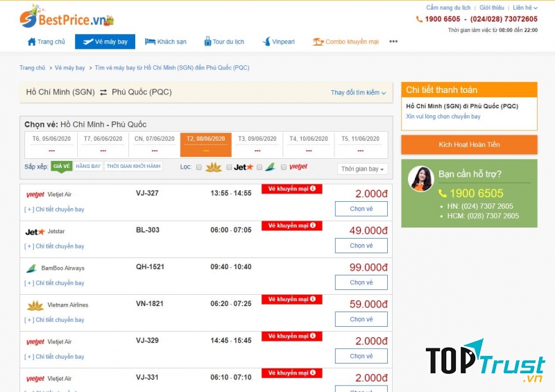Expand Chi tiết chuyến bay for VJ-329
The height and width of the screenshot is (392, 555).
[x=54, y=357]
